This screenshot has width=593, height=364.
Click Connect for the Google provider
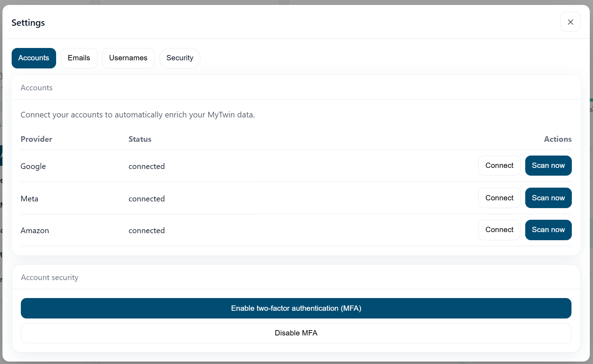point(499,166)
